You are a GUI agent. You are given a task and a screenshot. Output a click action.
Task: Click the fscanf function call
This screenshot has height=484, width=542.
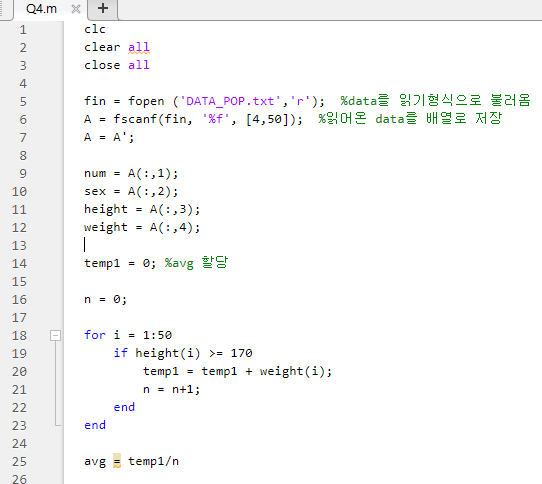135,119
